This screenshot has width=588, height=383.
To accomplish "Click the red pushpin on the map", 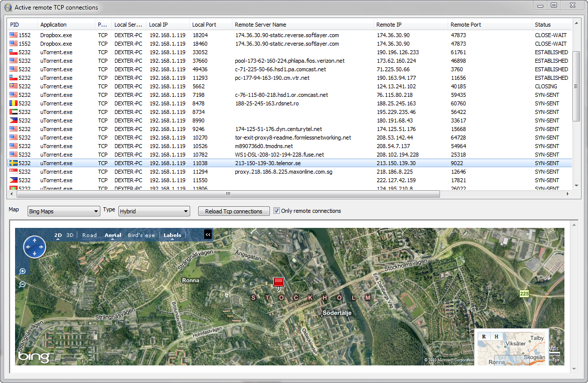I will (278, 283).
